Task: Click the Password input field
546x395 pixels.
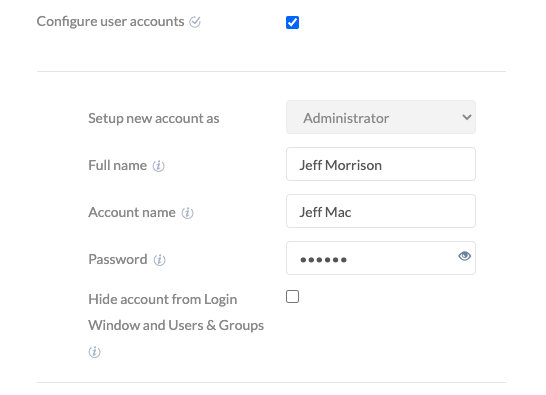Action: (381, 258)
